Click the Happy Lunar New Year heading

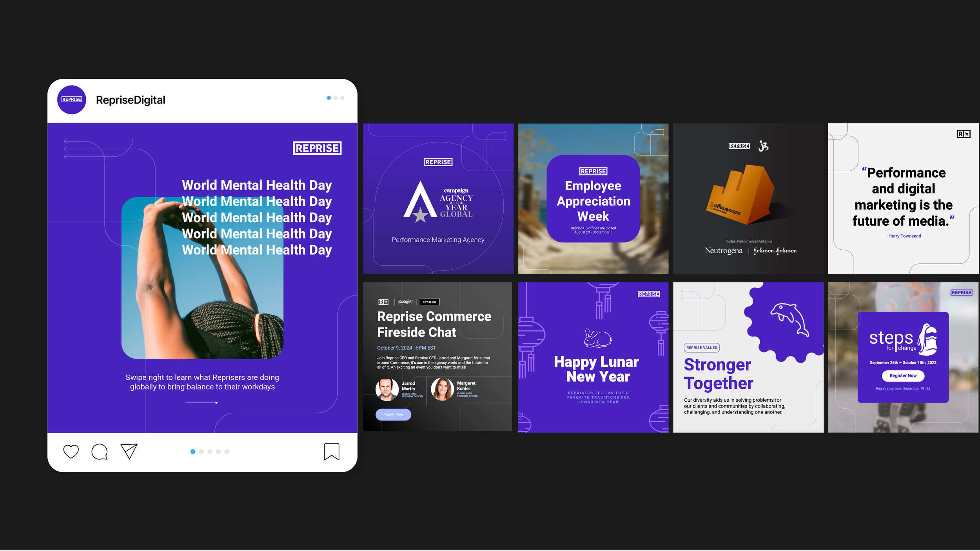596,370
